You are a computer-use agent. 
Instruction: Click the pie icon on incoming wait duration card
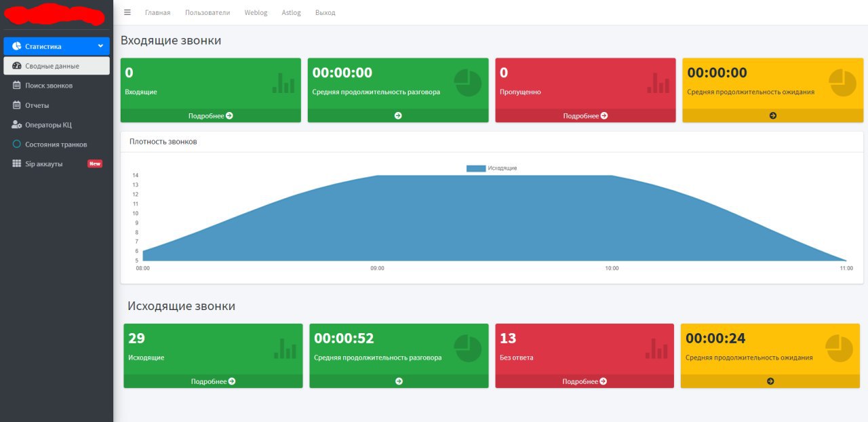(843, 83)
